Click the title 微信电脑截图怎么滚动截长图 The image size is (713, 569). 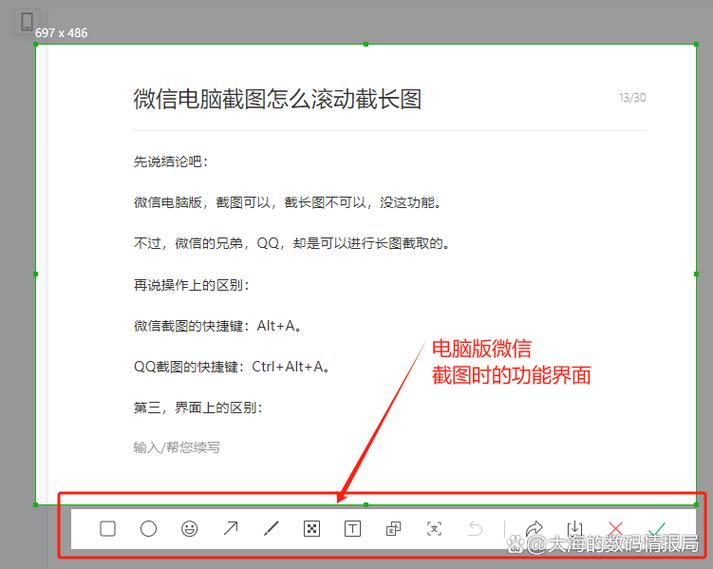pos(277,99)
